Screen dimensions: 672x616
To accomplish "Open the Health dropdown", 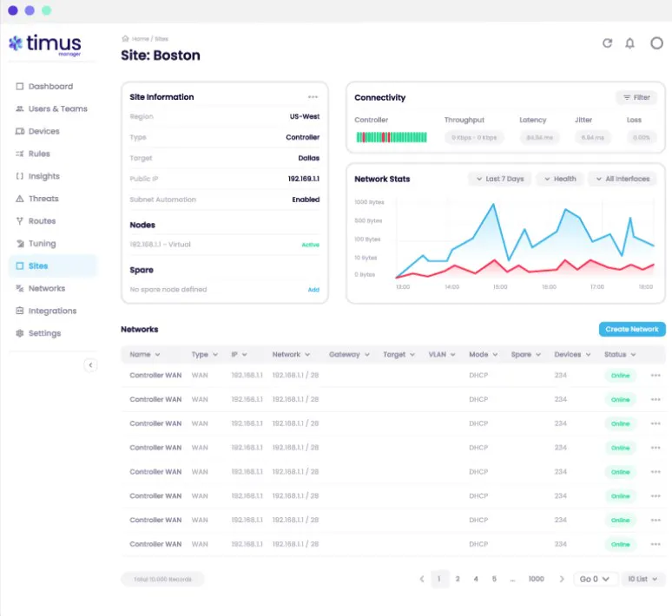I will pyautogui.click(x=560, y=179).
